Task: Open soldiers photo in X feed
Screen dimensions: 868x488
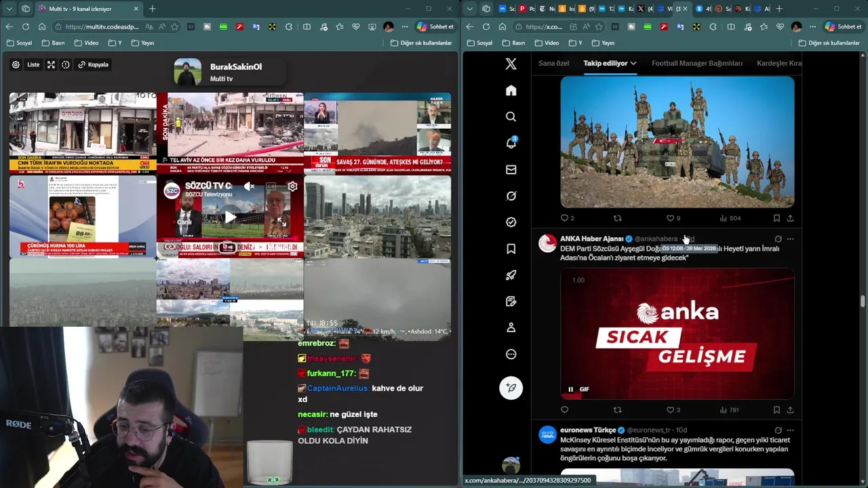Action: (677, 142)
